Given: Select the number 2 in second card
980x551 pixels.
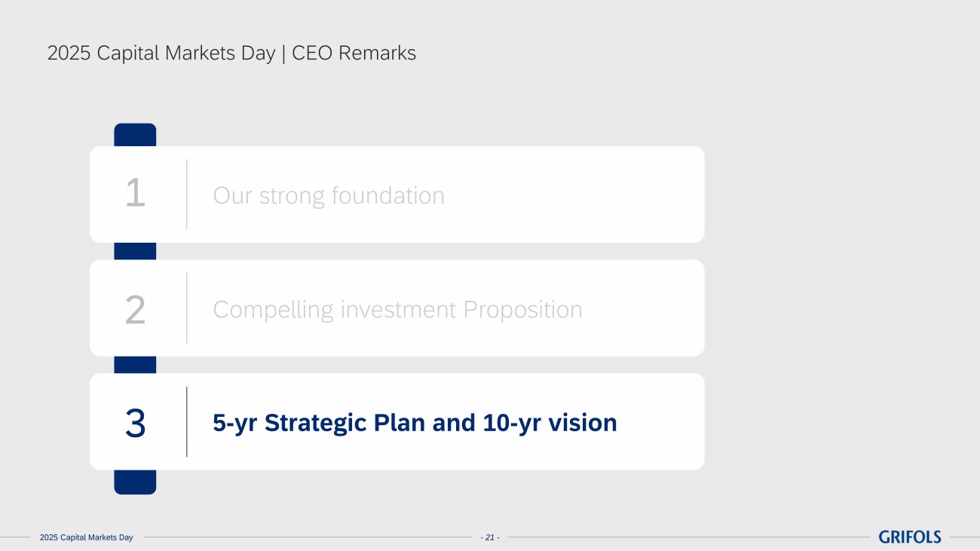Looking at the screenshot, I should click(135, 309).
